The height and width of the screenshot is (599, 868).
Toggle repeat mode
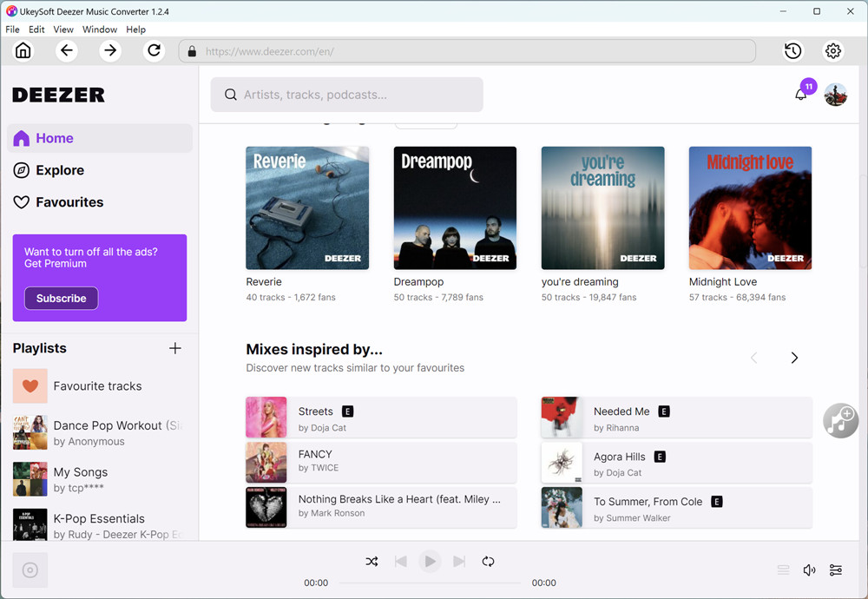488,562
